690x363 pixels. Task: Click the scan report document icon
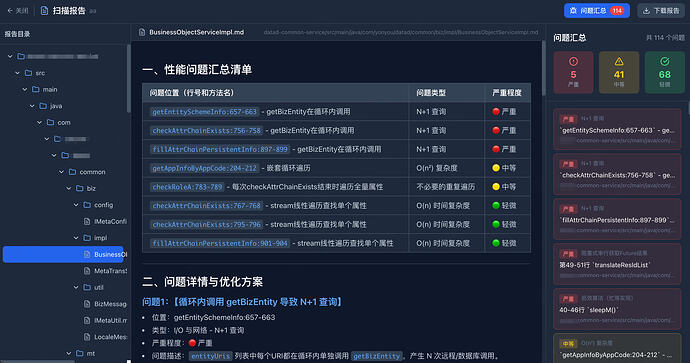click(x=44, y=11)
